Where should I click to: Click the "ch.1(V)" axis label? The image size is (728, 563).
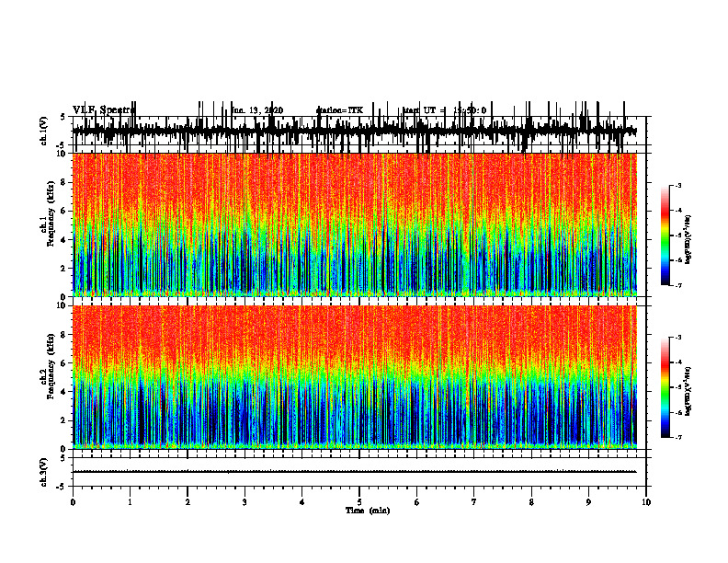coord(44,131)
